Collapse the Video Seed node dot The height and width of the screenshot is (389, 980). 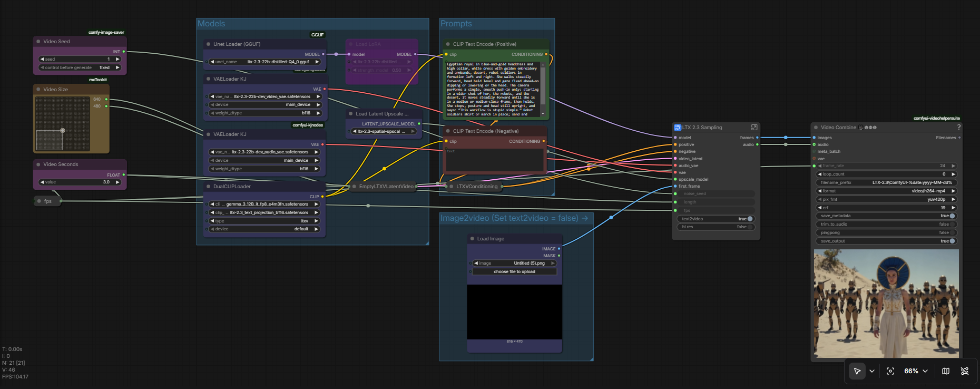pos(38,42)
